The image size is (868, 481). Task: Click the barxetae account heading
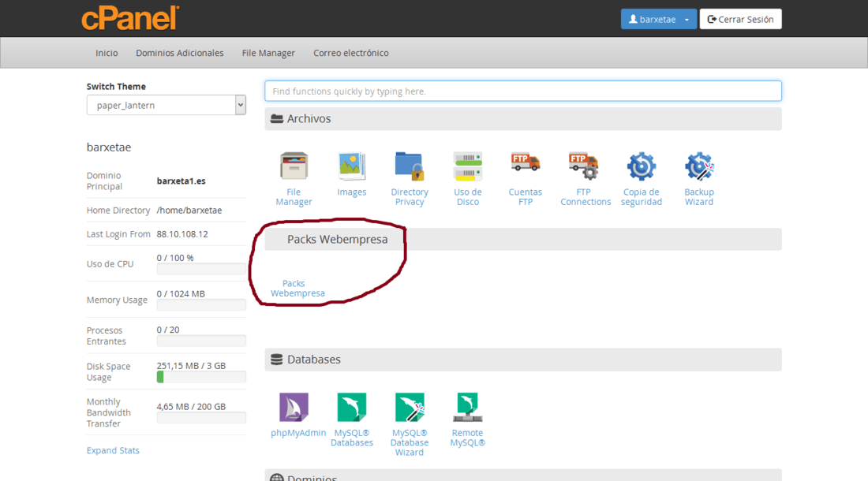[x=109, y=147]
